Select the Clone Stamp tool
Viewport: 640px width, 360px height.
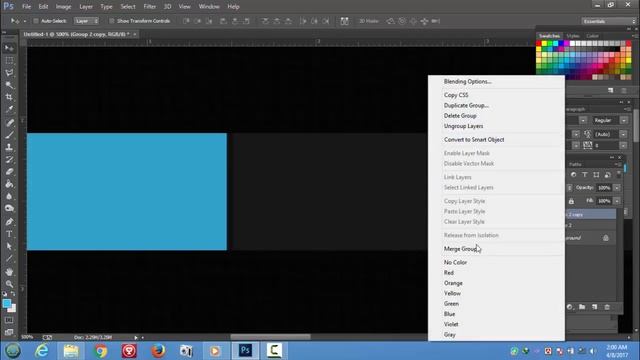click(x=9, y=147)
